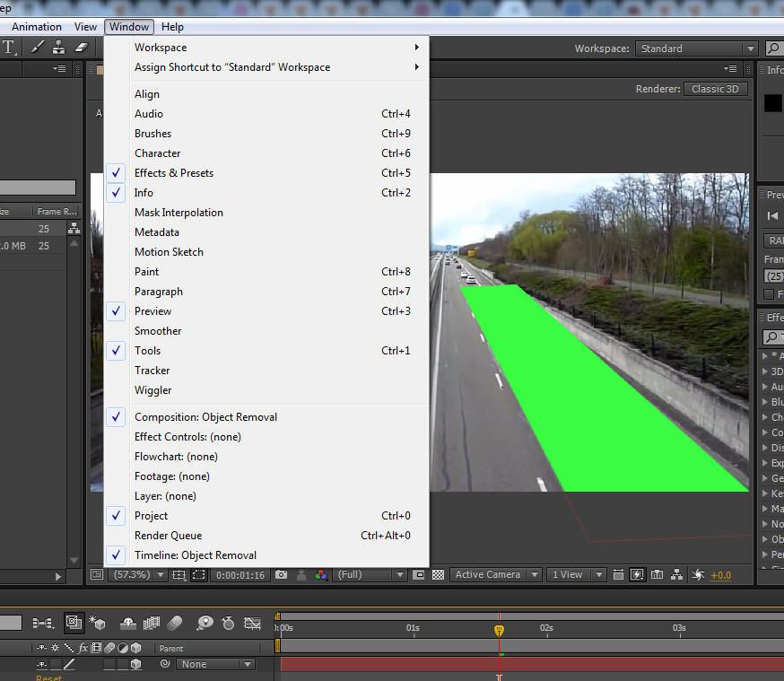Click the Search Help magnifier icon

[773, 48]
